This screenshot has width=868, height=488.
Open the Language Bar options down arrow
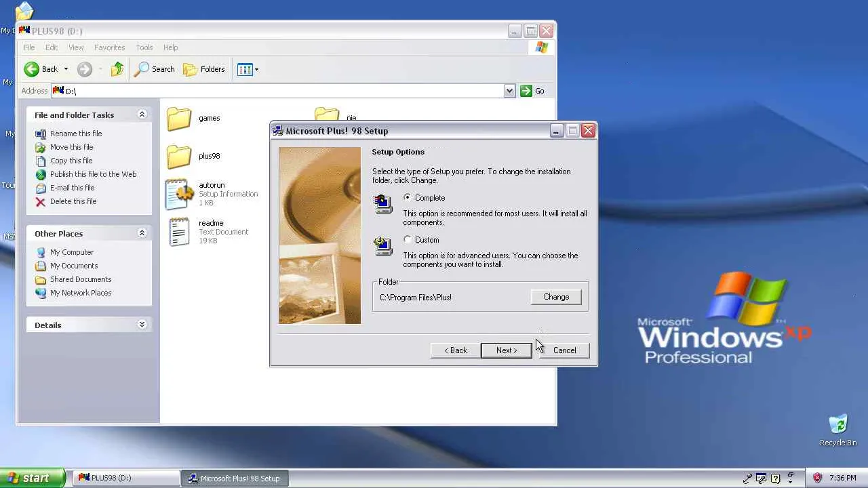click(791, 481)
